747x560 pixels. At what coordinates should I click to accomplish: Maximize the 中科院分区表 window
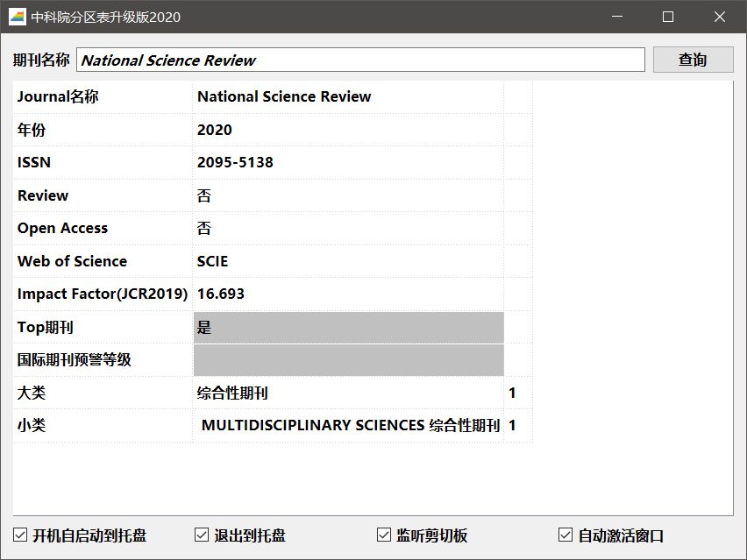click(668, 17)
